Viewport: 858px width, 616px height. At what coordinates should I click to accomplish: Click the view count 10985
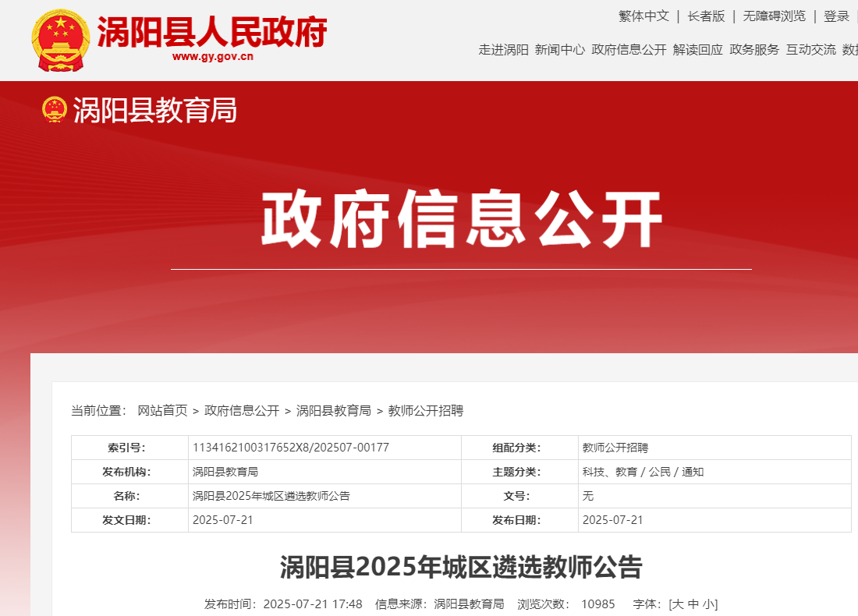[598, 604]
